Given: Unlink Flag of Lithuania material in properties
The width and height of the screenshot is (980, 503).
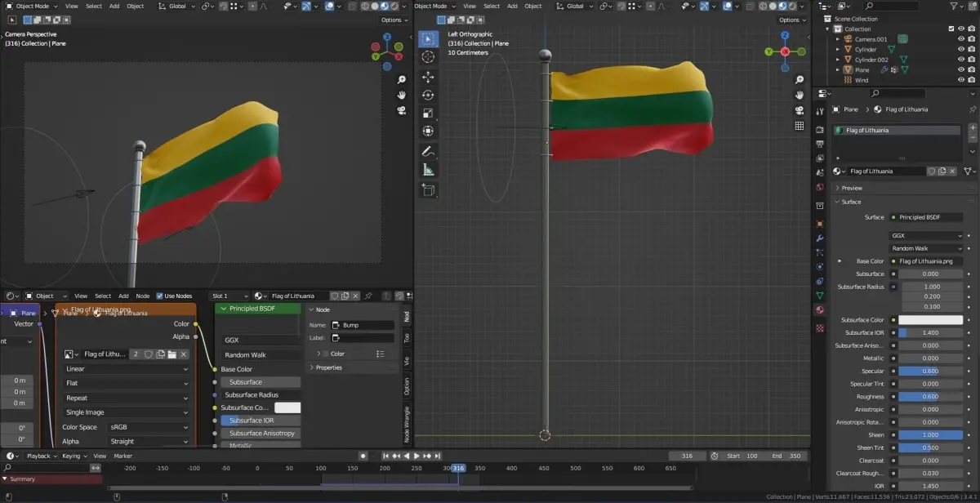Looking at the screenshot, I should (x=952, y=171).
